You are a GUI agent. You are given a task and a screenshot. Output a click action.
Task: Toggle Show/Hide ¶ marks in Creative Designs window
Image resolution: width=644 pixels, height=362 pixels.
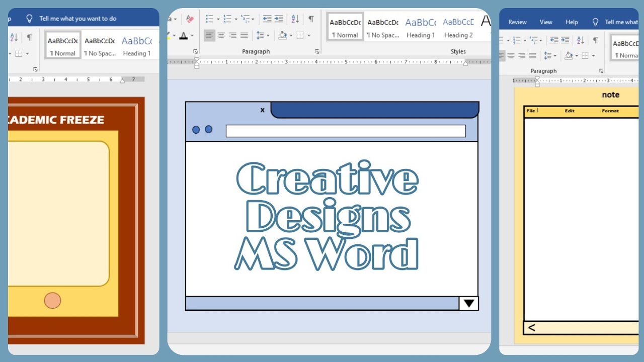tap(311, 19)
